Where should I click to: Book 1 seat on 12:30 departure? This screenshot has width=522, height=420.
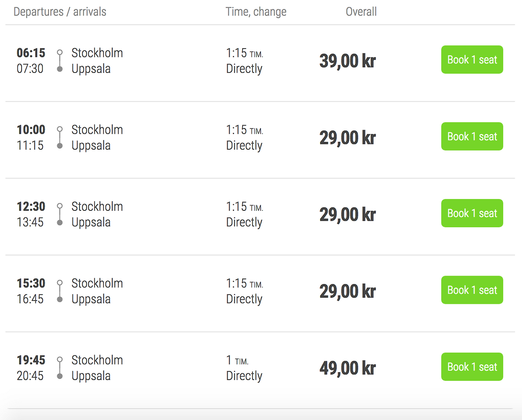[472, 213]
